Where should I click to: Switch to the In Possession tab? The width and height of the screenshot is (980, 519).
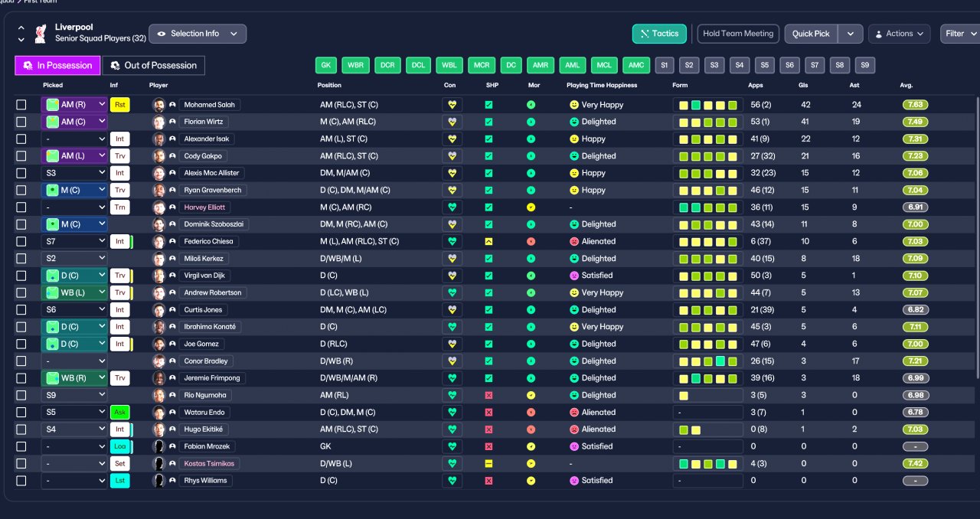(58, 65)
